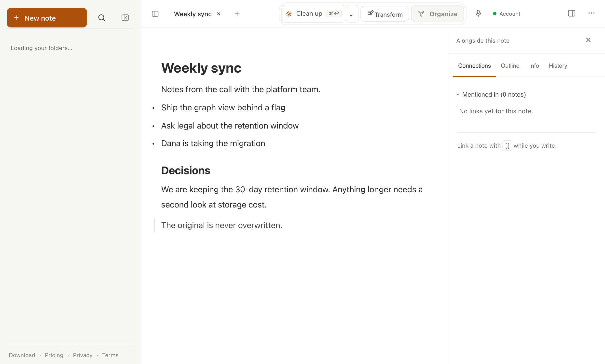Open the Download link in footer
This screenshot has width=605, height=364.
click(x=22, y=355)
